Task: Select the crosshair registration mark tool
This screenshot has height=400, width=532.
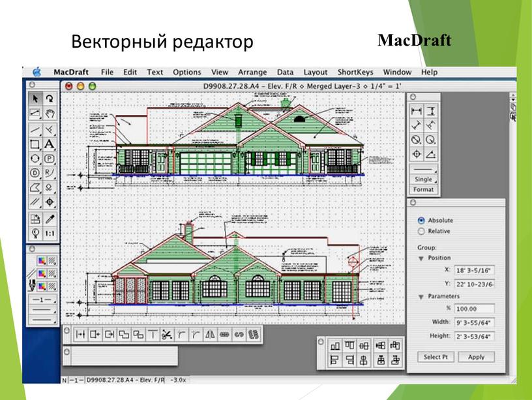Action: 50,202
